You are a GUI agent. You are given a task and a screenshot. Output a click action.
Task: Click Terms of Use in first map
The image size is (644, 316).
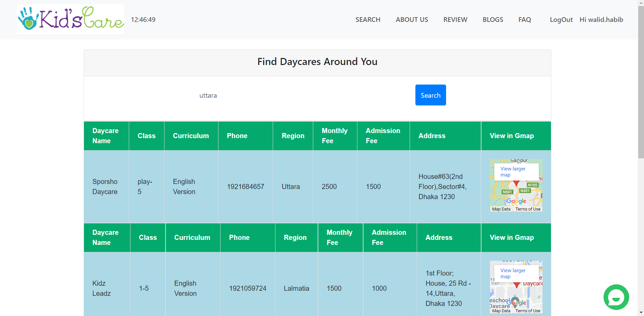(x=528, y=209)
